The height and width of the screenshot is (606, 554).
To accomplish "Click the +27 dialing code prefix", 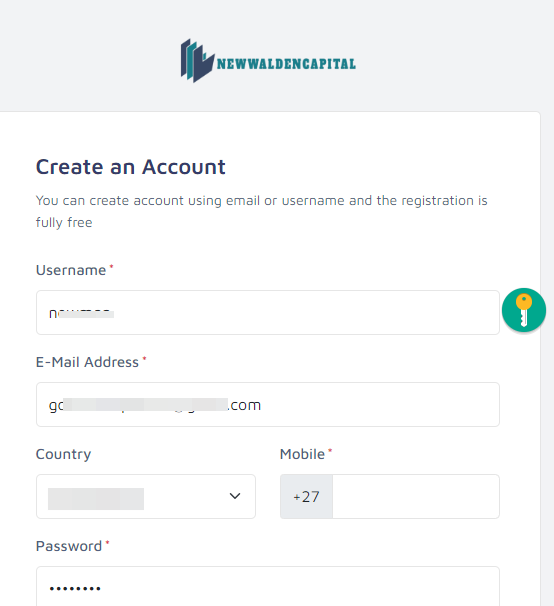I will pos(306,497).
